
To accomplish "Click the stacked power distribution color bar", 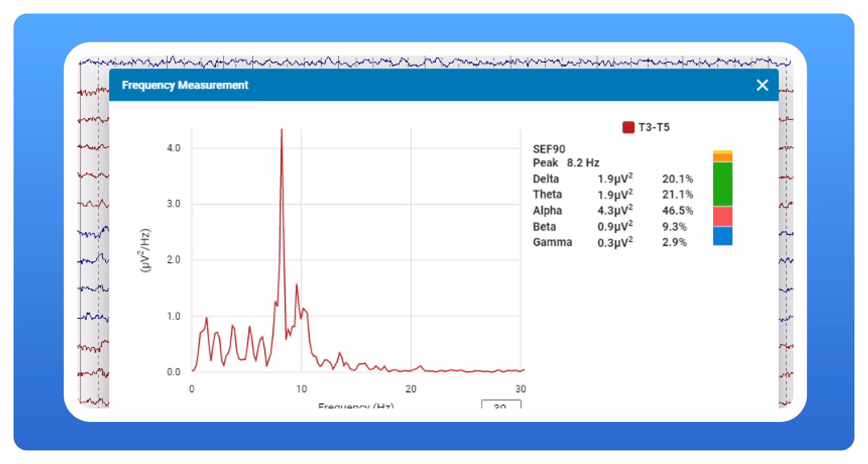I will coord(723,197).
